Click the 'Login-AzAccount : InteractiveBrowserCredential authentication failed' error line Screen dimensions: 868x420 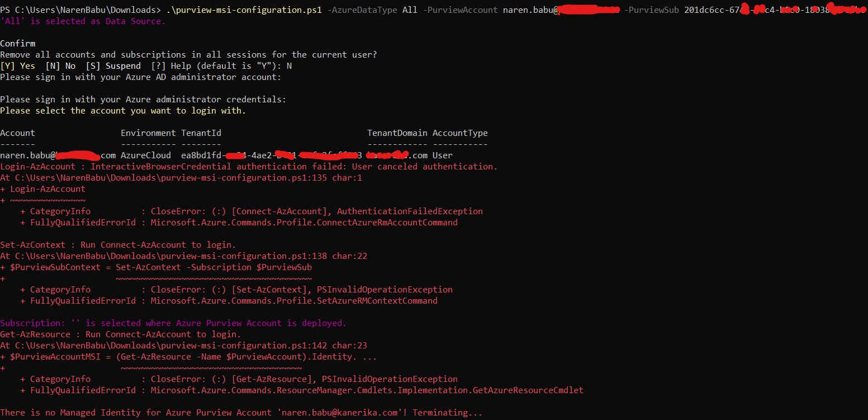point(249,167)
